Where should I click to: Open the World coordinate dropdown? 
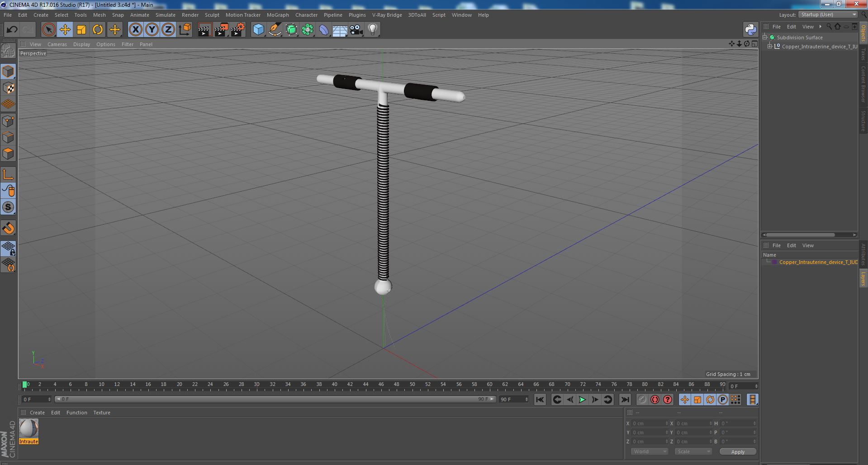click(x=649, y=451)
